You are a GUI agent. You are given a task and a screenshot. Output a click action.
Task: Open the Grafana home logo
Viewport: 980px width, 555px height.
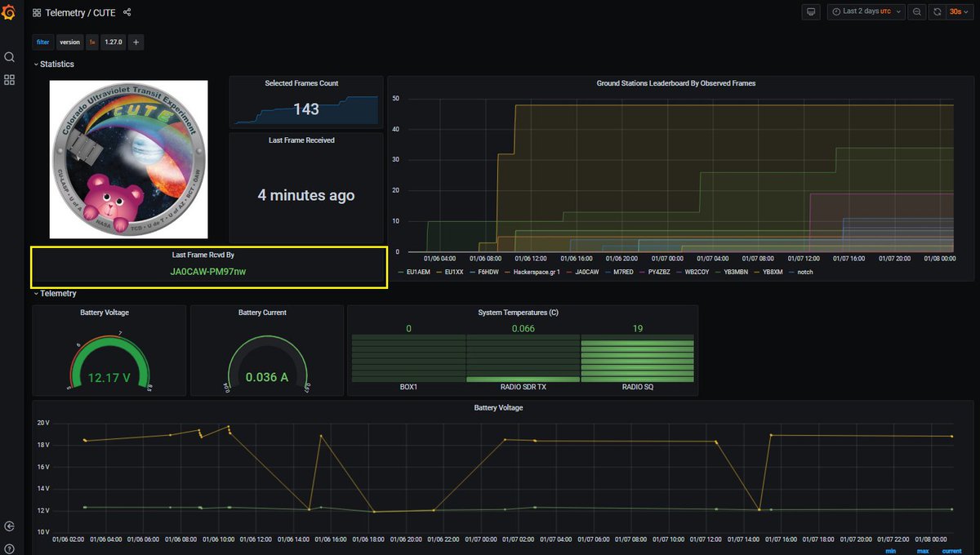tap(10, 12)
